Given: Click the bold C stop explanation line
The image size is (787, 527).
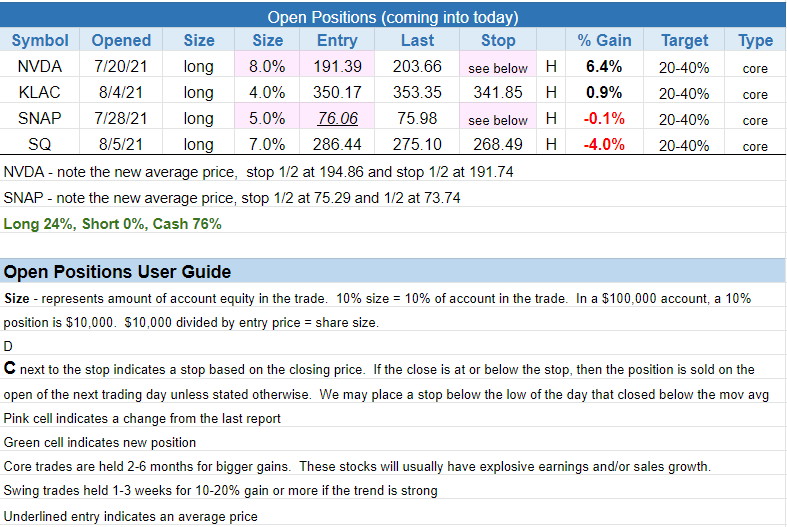Looking at the screenshot, I should point(379,369).
